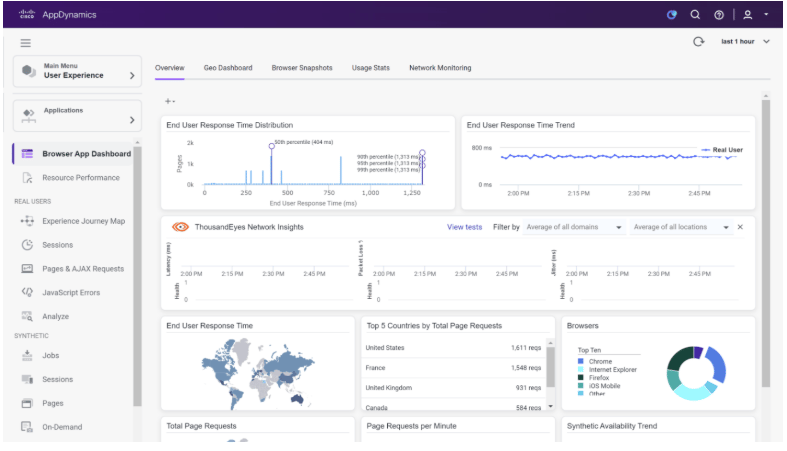Click the sidebar navigation scrollbar

point(137,276)
